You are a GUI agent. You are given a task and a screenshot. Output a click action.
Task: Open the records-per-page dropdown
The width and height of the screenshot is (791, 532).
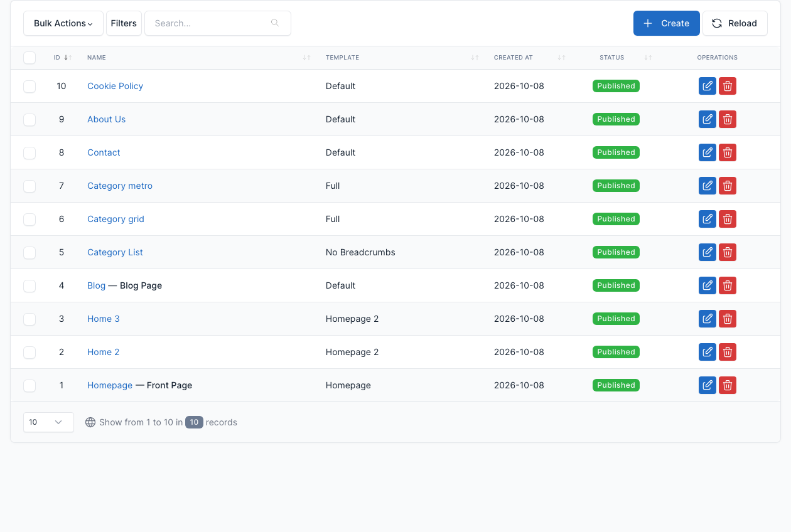pos(48,422)
